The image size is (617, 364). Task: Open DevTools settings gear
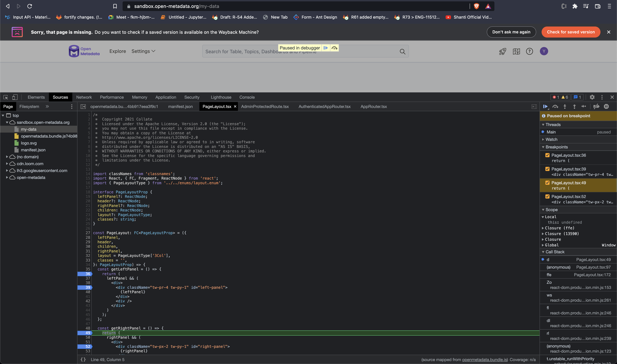(592, 97)
